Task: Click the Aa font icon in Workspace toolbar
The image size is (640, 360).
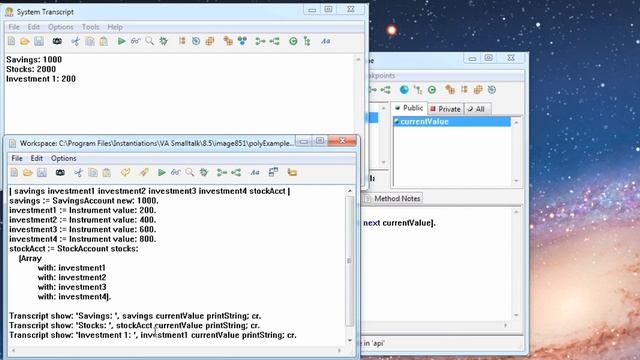Action: pyautogui.click(x=255, y=173)
